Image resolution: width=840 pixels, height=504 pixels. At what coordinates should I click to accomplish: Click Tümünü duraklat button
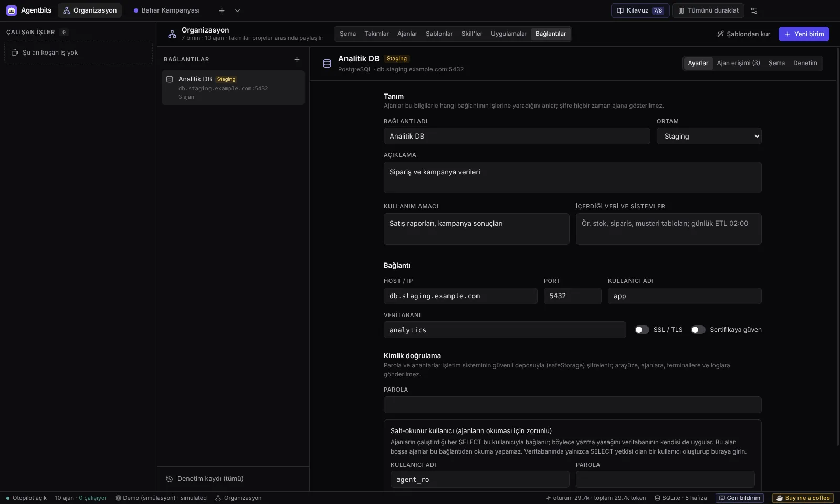[x=708, y=10]
